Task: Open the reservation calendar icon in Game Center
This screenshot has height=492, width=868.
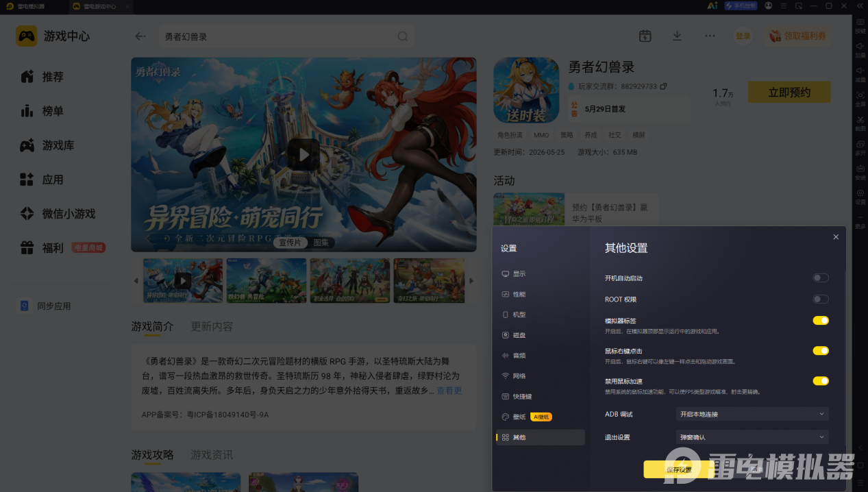Action: point(645,36)
